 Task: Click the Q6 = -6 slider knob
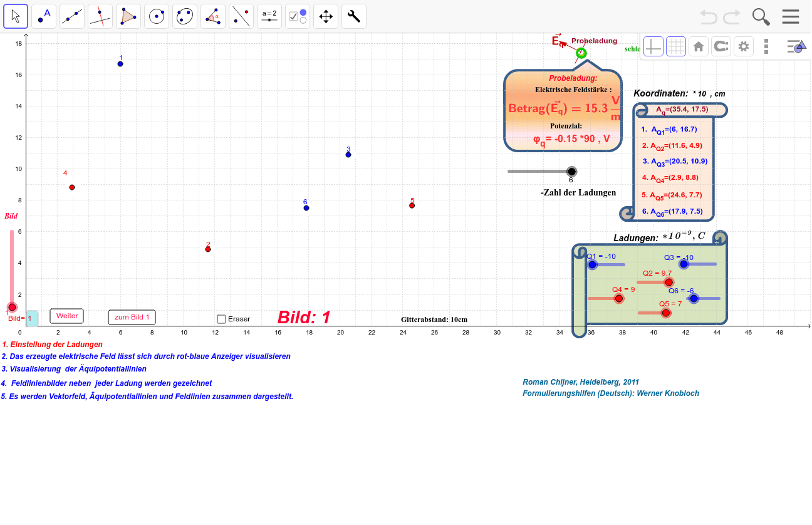click(694, 298)
